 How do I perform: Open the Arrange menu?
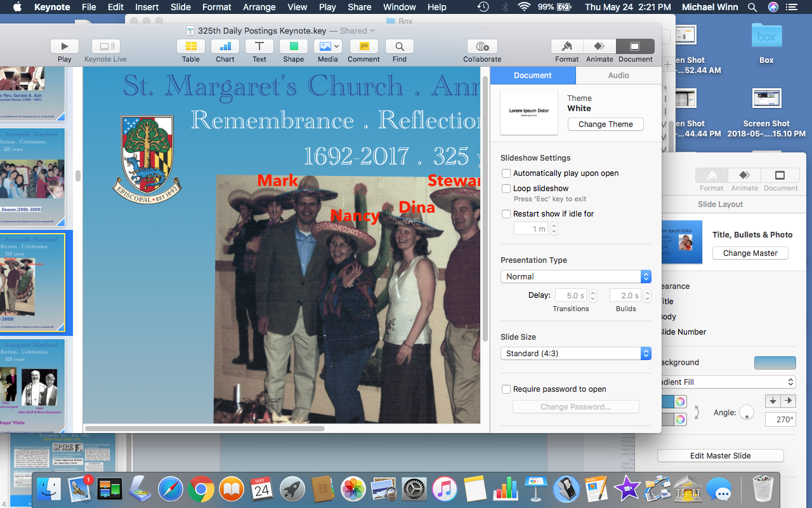pos(260,7)
